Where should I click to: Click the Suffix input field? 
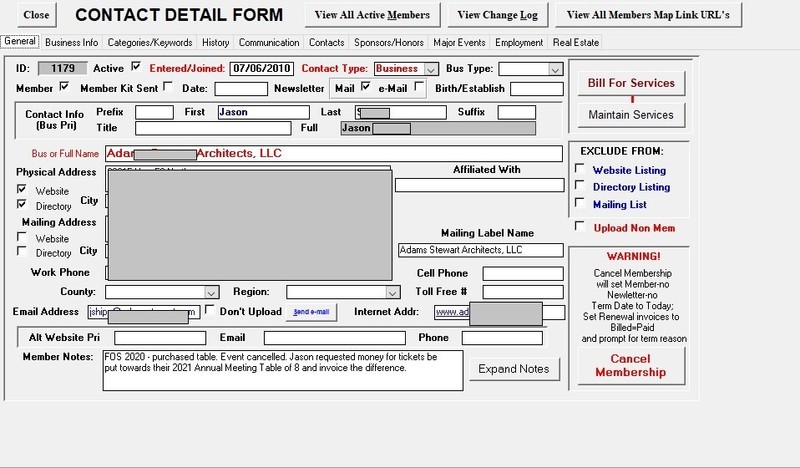(516, 112)
